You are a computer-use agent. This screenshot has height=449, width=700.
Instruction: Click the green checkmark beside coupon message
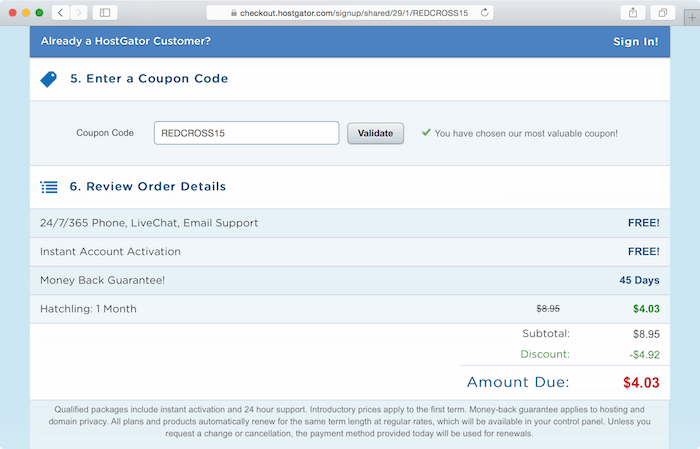point(426,132)
